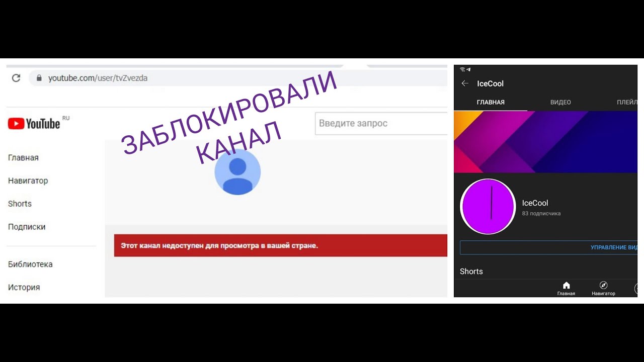Screen dimensions: 644x362
Task: Open the IceCool purple profile picture
Action: 488,207
